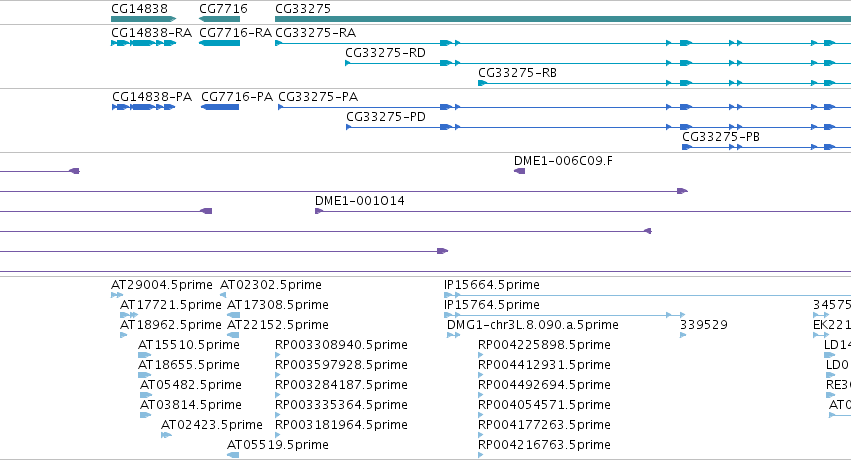Viewport: 851px width, 460px height.
Task: Click the DME1-006C09.F feature label
Action: coord(563,161)
